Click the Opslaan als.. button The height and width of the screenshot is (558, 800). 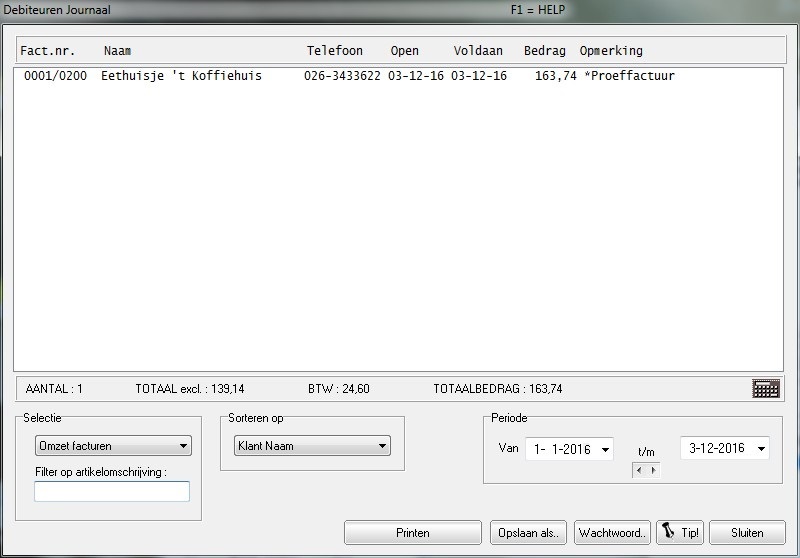(528, 533)
